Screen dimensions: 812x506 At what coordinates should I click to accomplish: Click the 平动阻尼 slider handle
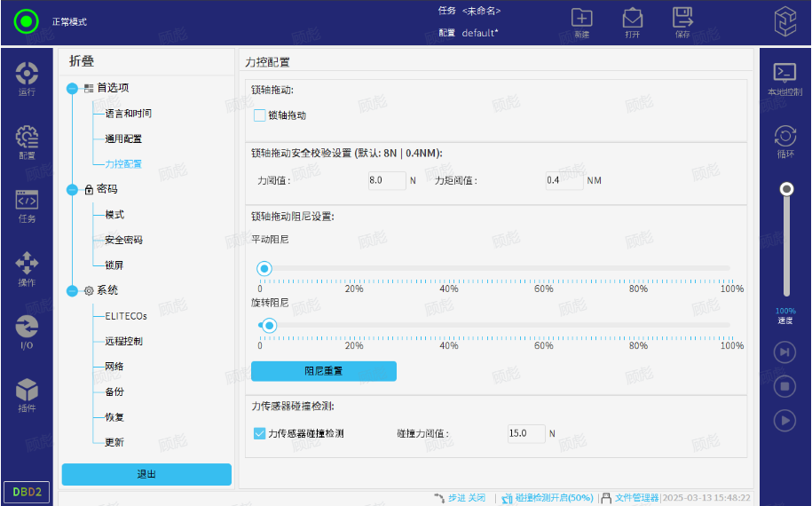(264, 269)
